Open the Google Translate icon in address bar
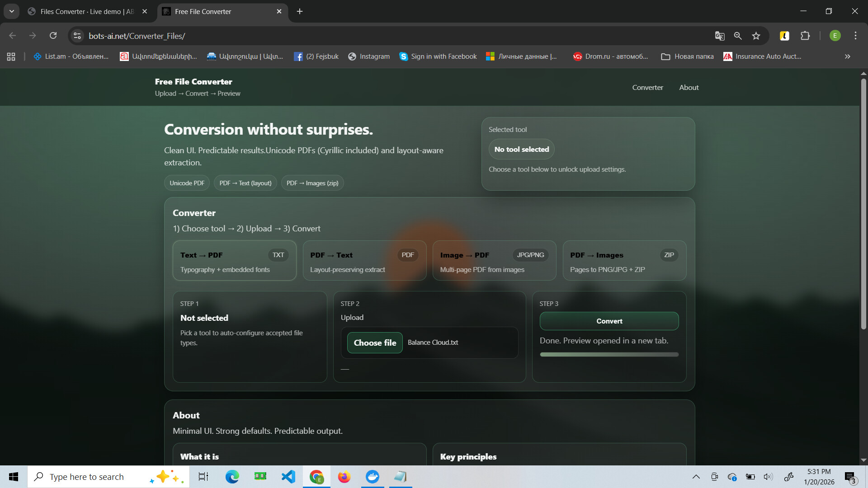The height and width of the screenshot is (488, 868). pos(720,36)
